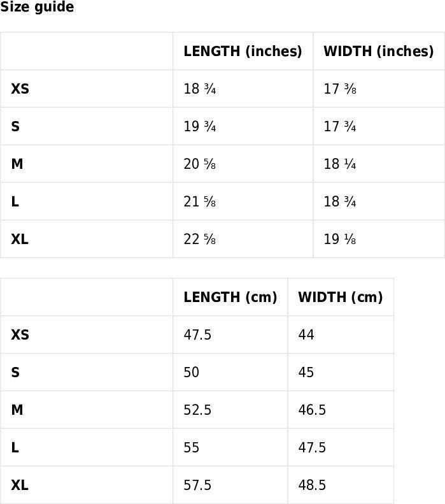Select the WIDTH (cm) column header
The image size is (445, 504).
point(341,297)
